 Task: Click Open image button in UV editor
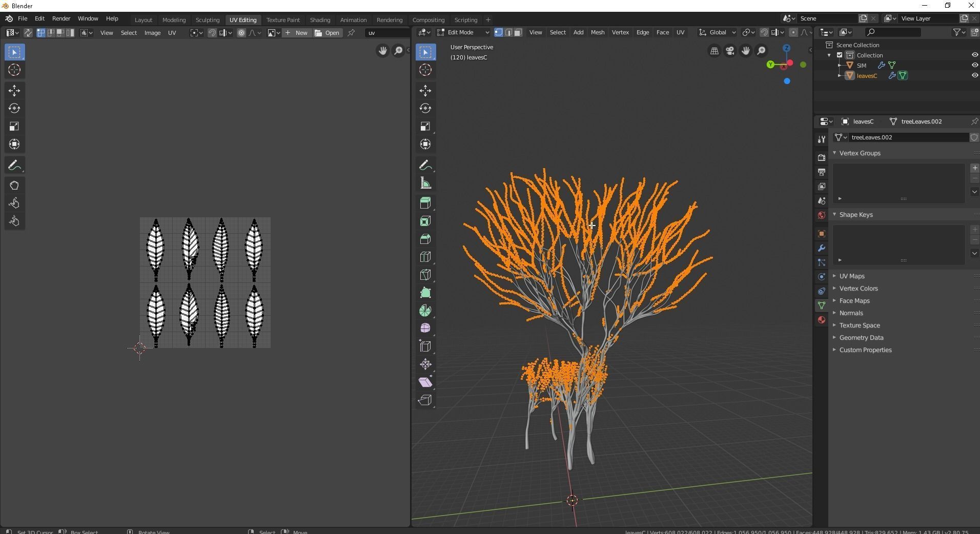point(327,33)
